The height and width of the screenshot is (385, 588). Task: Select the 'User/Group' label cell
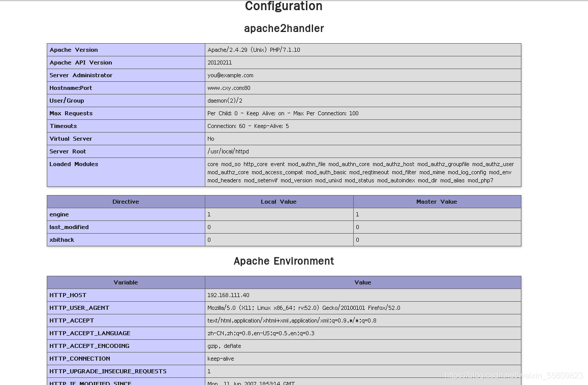point(126,101)
